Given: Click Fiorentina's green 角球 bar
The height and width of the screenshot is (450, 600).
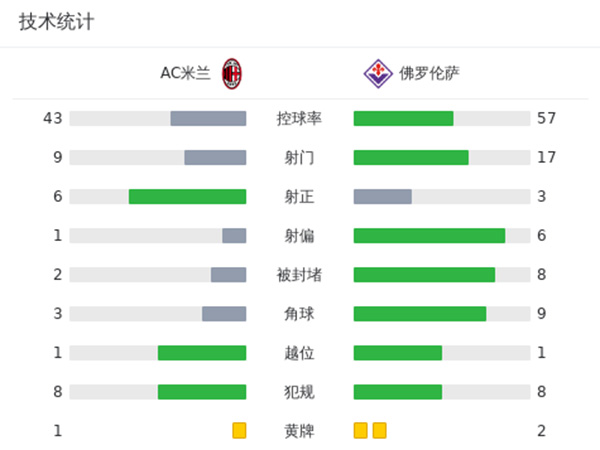Looking at the screenshot, I should click(x=420, y=314).
